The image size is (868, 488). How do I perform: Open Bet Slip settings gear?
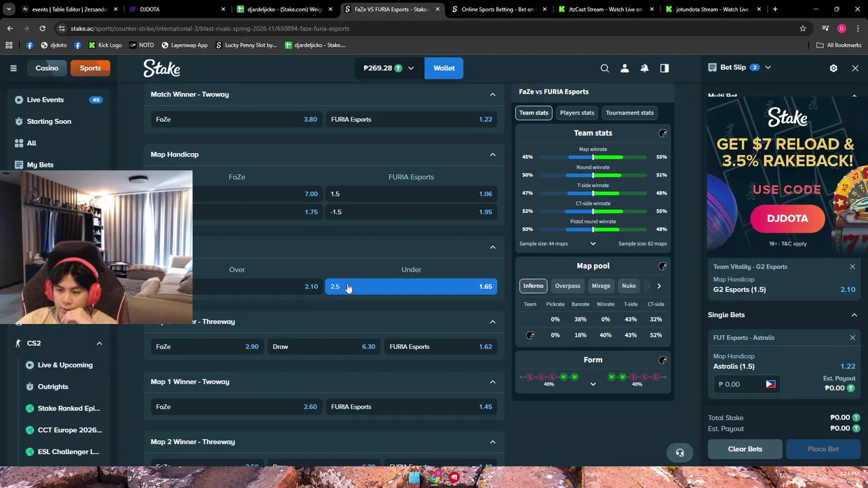tap(833, 68)
